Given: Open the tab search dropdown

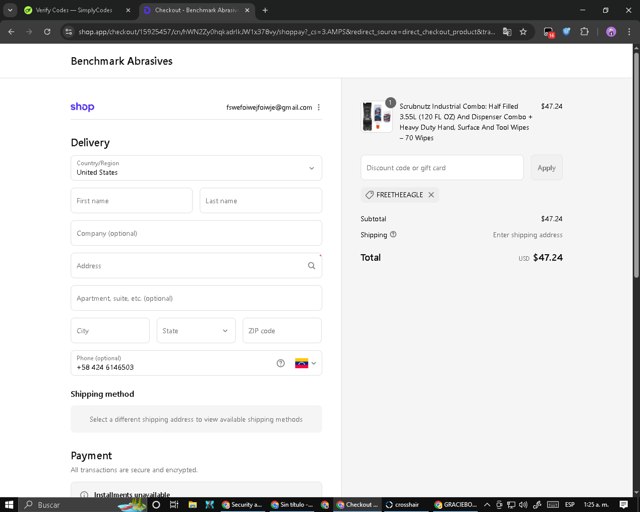Looking at the screenshot, I should coord(10,10).
